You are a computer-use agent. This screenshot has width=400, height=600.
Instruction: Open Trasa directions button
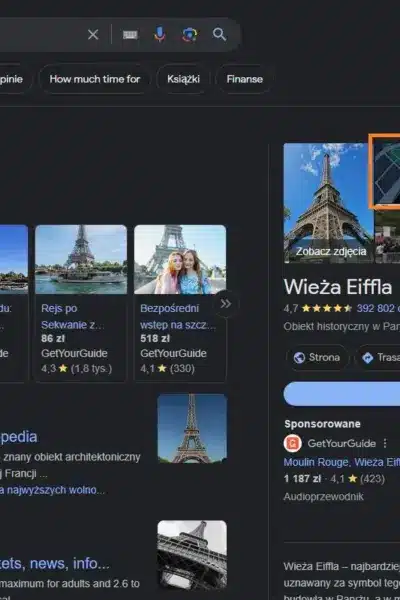378,357
